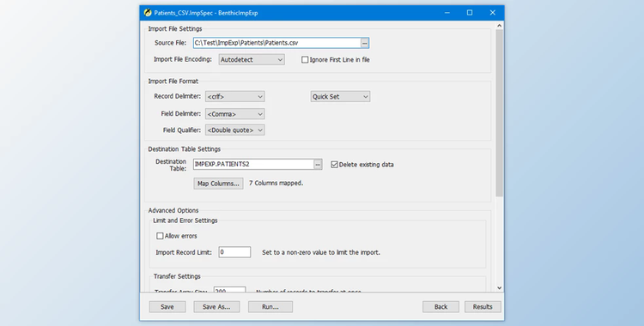Maximize the BenthicImpExp window
Viewport: 644px width, 326px height.
(x=470, y=13)
